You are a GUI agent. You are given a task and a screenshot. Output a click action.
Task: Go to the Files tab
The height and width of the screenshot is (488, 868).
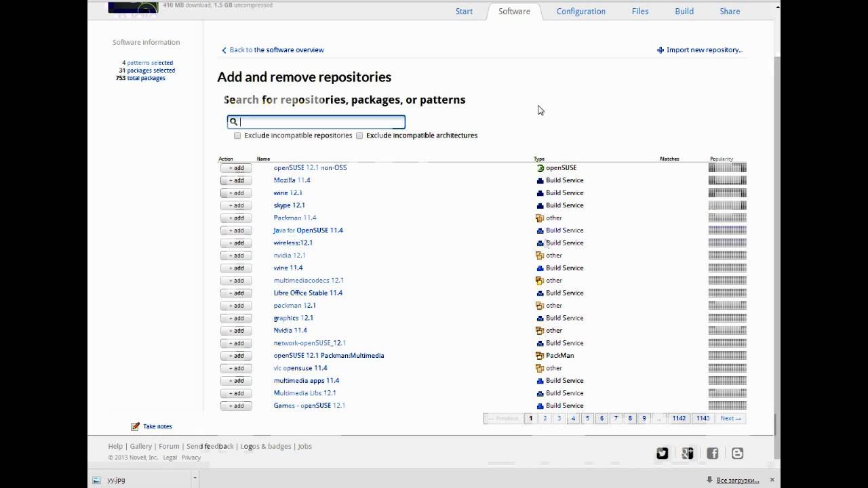(x=640, y=12)
